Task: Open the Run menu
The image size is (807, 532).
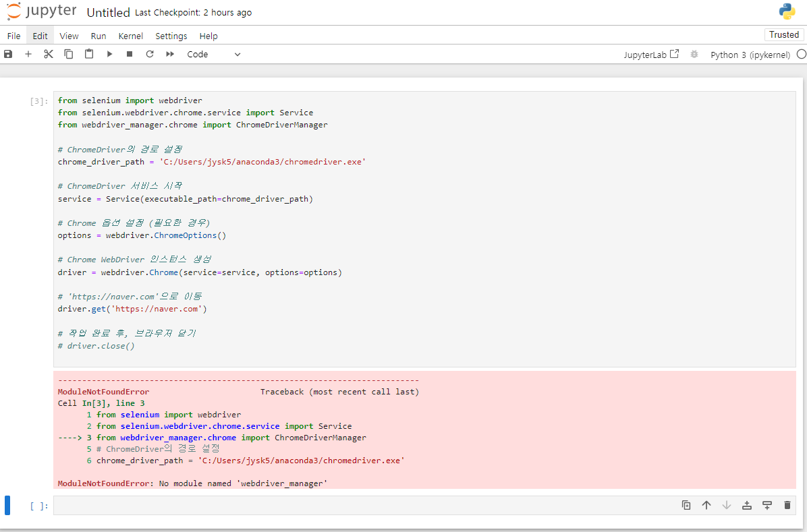Action: [99, 36]
